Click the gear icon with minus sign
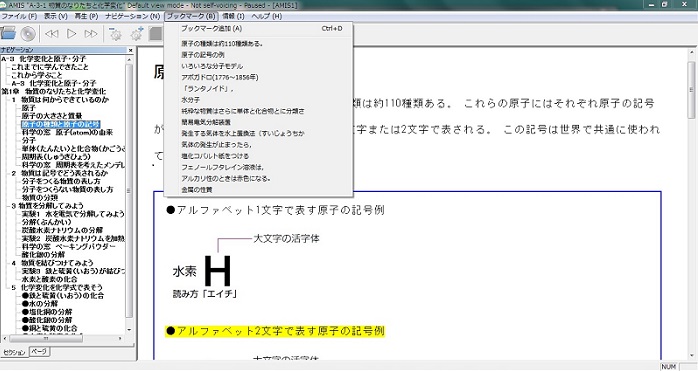The width and height of the screenshot is (698, 371). click(x=115, y=34)
